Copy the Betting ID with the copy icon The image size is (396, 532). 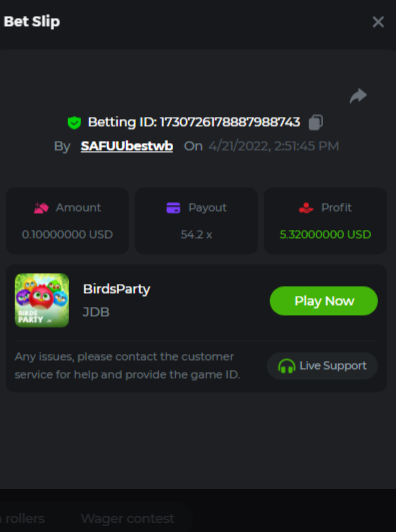pyautogui.click(x=316, y=122)
